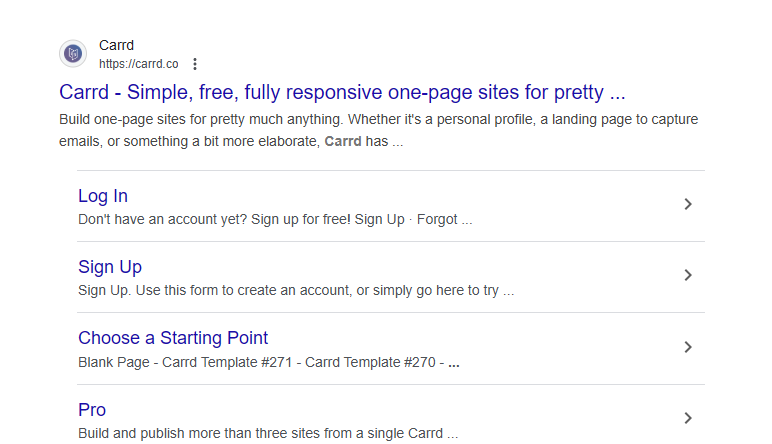
Task: Click the Choose a Starting Point chevron arrow
Action: (688, 347)
